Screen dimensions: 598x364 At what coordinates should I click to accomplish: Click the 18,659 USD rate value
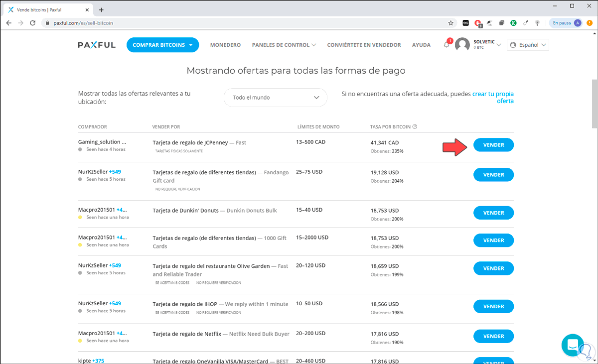pyautogui.click(x=385, y=266)
